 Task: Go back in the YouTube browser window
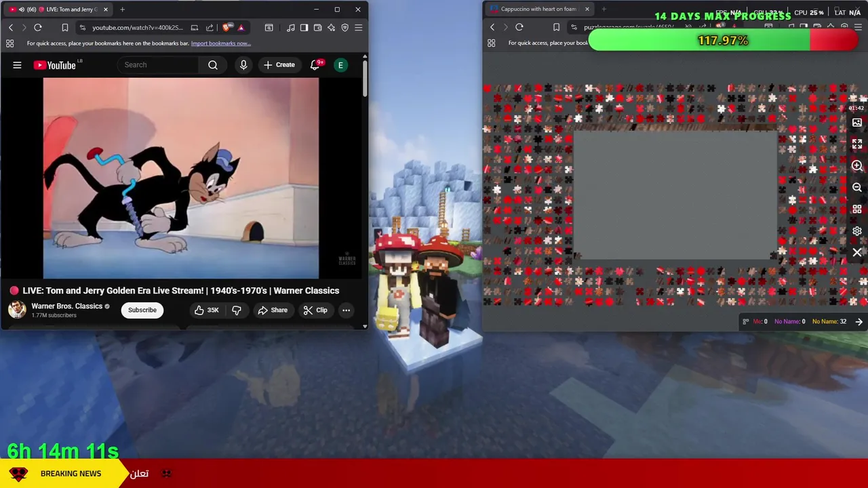click(11, 28)
